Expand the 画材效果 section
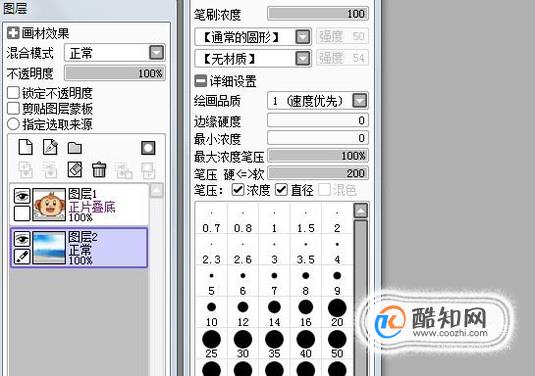535x376 pixels. [x=13, y=33]
